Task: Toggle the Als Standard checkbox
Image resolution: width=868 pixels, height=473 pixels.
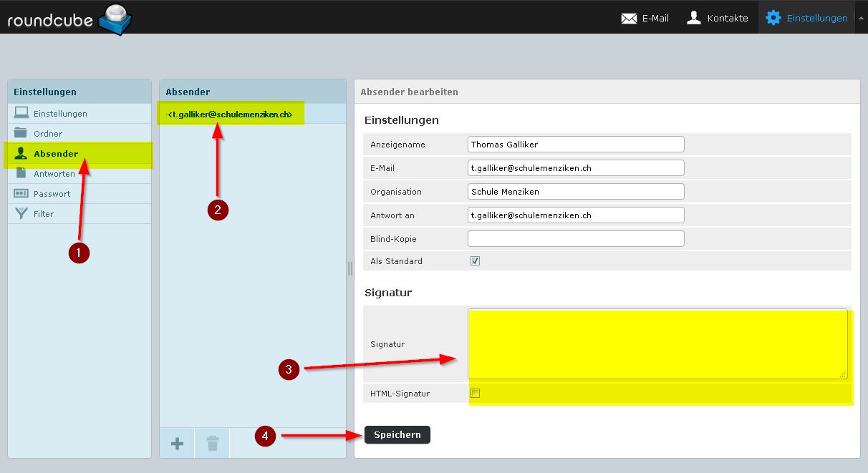Action: click(x=475, y=261)
